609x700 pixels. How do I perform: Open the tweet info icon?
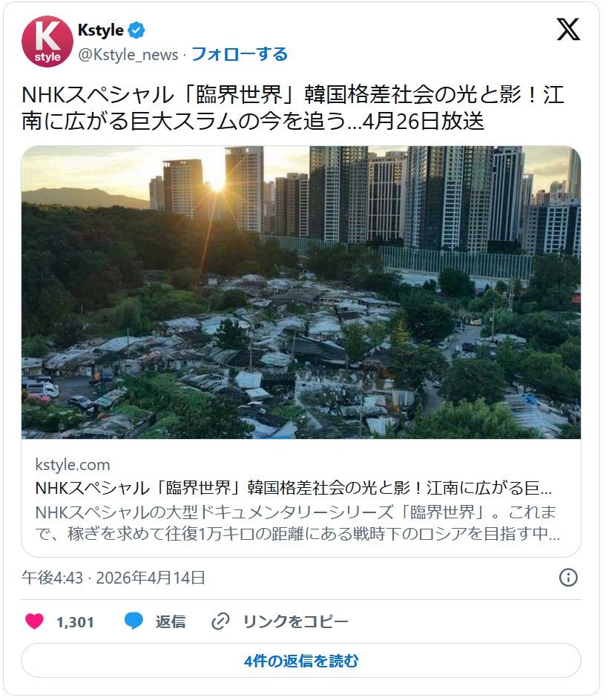click(568, 578)
